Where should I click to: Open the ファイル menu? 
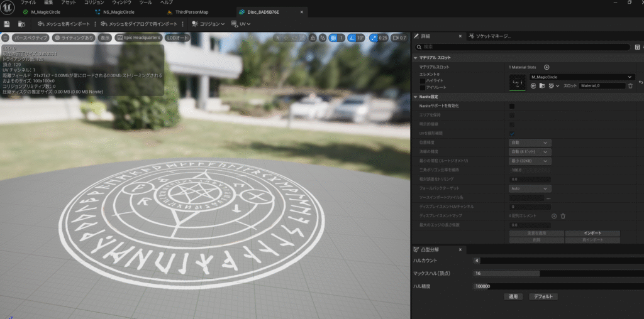point(28,3)
